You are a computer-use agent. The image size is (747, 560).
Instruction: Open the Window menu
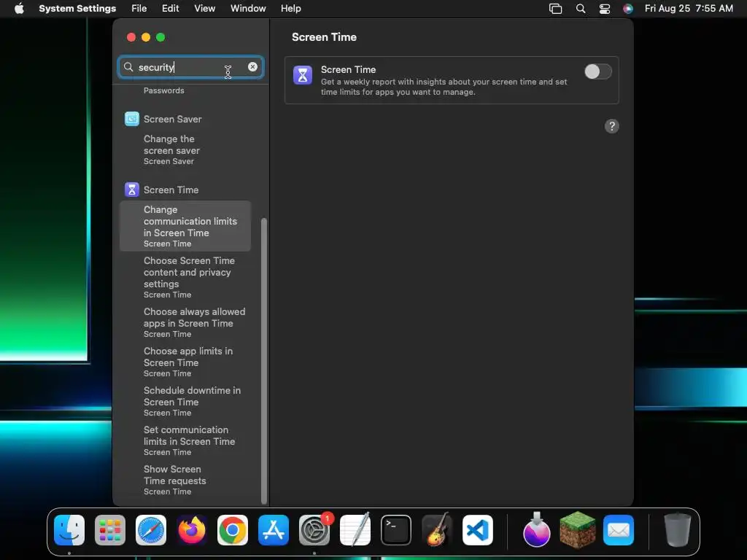(x=248, y=9)
